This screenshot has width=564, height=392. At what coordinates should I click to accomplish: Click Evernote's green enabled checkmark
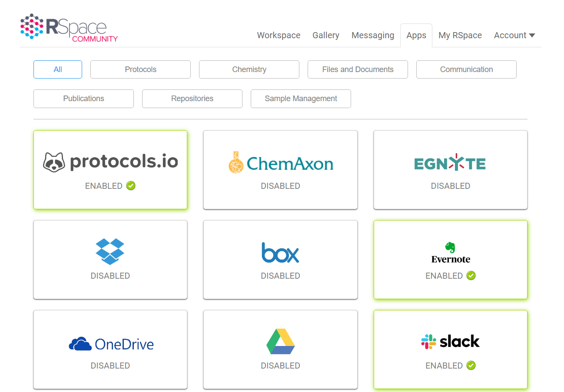[x=471, y=276]
